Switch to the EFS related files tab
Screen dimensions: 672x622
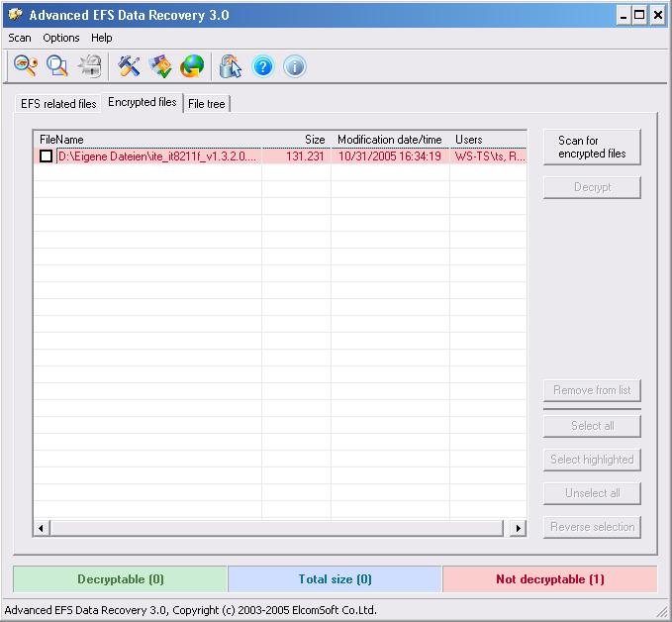tap(58, 104)
